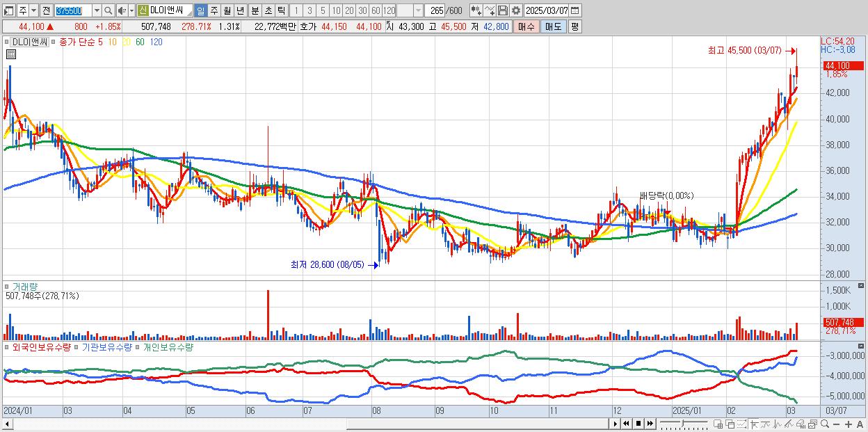The height and width of the screenshot is (432, 868).
Task: Rewind chart replay
Action: (x=626, y=424)
